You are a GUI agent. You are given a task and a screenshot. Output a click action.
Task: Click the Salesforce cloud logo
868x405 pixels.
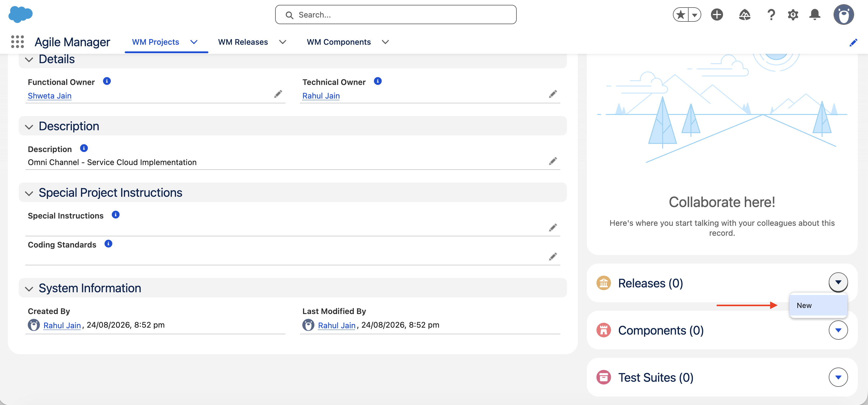coord(20,15)
